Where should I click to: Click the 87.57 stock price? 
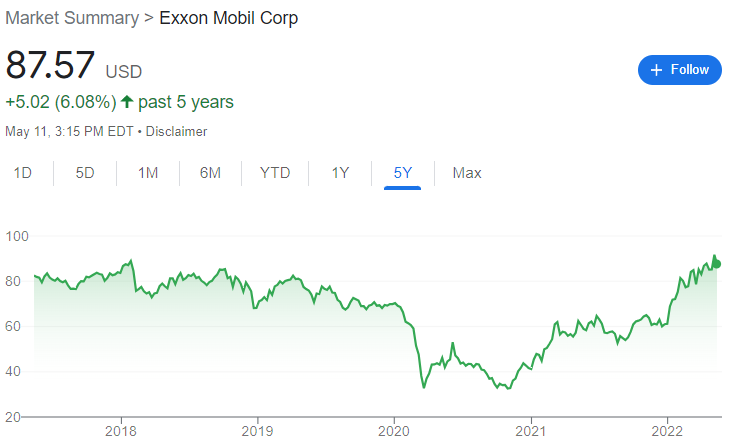pyautogui.click(x=50, y=65)
